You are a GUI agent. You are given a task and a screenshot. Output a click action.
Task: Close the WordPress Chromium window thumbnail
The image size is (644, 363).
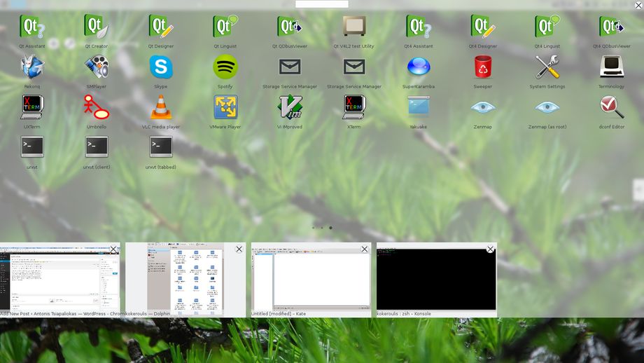113,249
